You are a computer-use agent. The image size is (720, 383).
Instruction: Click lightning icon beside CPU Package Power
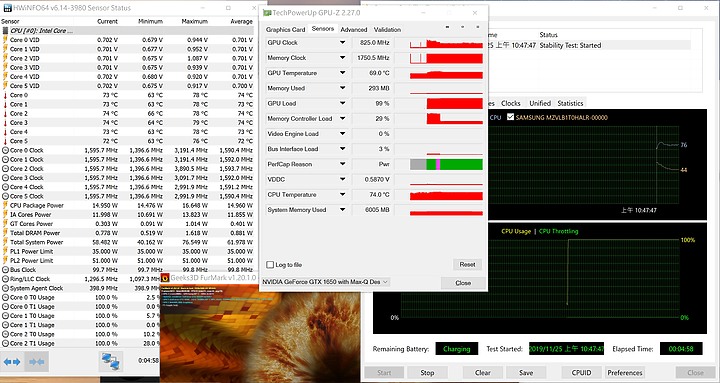click(x=5, y=205)
